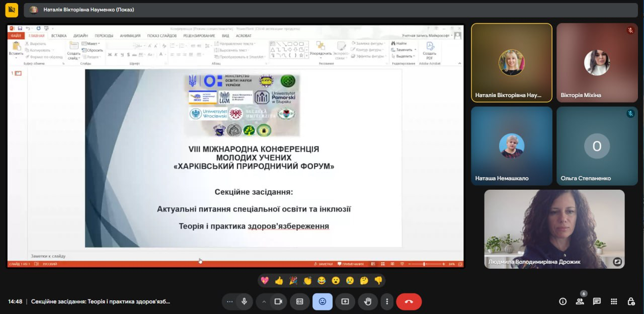Switch to the ДИЗАЙН ribbon tab
644x314 pixels.
coord(80,36)
